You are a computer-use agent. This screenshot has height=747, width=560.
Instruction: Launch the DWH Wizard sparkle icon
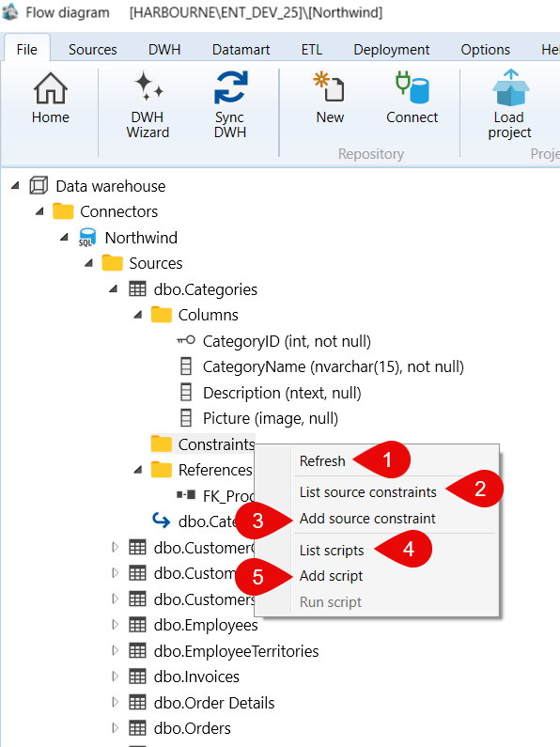pyautogui.click(x=148, y=86)
